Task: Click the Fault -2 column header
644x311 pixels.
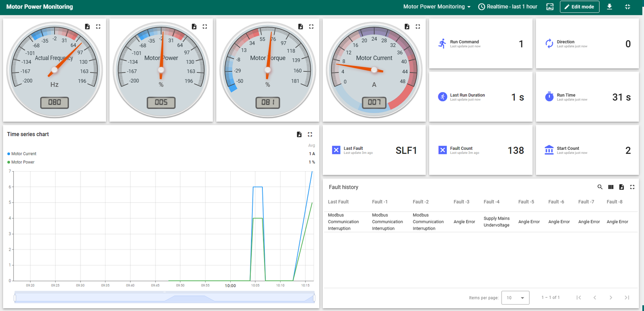Action: (421, 202)
